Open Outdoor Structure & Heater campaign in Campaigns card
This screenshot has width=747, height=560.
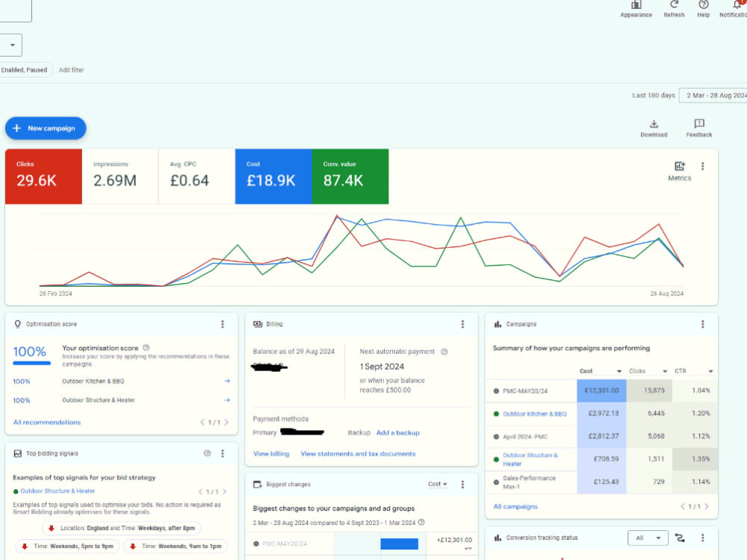[x=530, y=459]
